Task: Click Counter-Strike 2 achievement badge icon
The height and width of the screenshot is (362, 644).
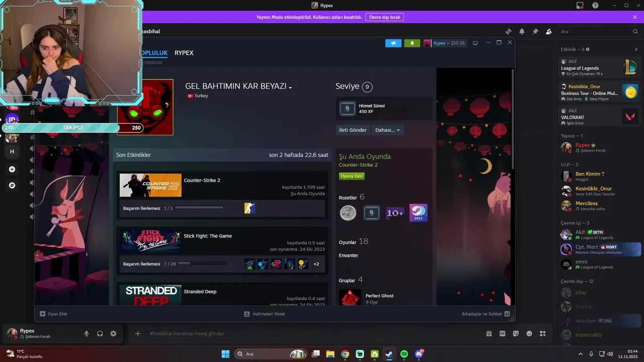Action: pos(250,208)
